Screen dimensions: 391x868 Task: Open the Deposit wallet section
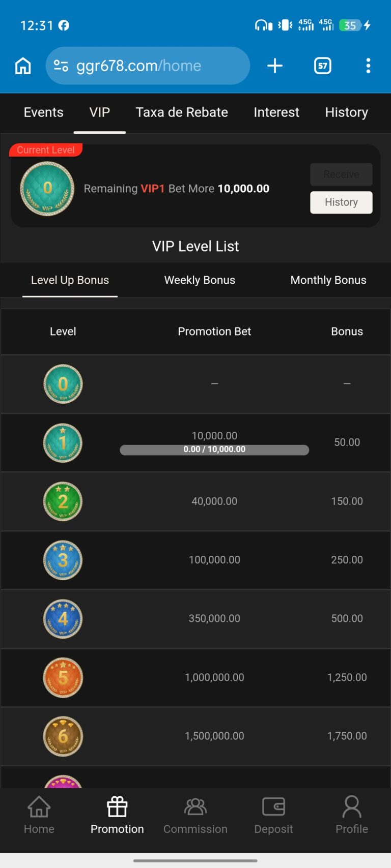273,815
